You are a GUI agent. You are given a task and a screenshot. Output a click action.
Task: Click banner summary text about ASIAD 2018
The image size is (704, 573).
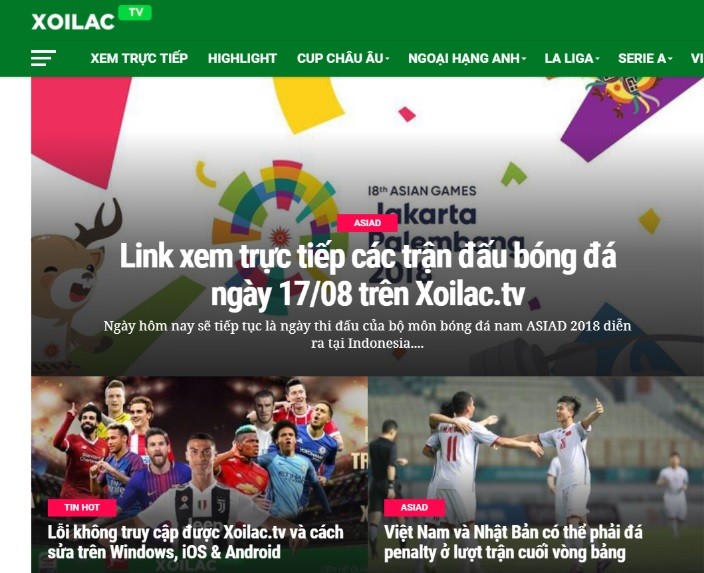tap(367, 334)
